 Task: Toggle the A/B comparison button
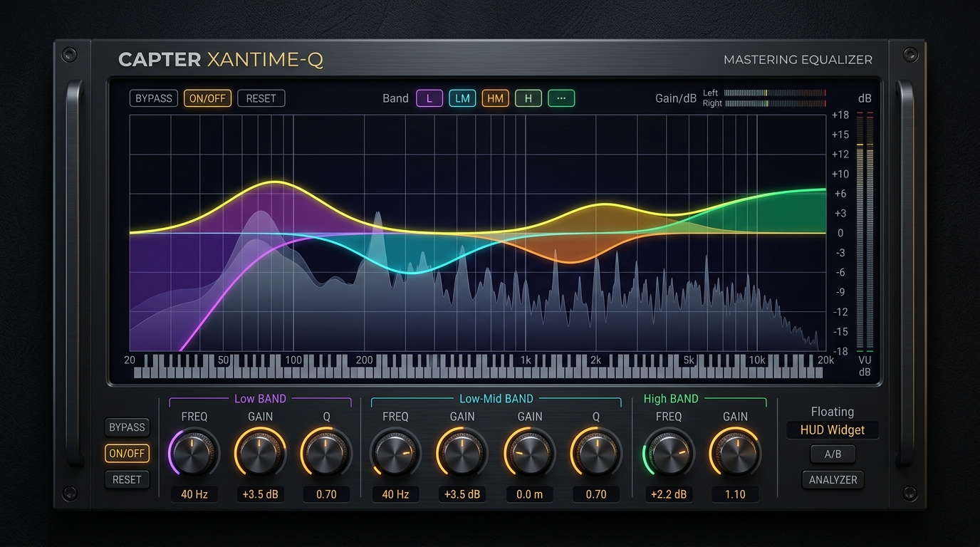[x=833, y=454]
